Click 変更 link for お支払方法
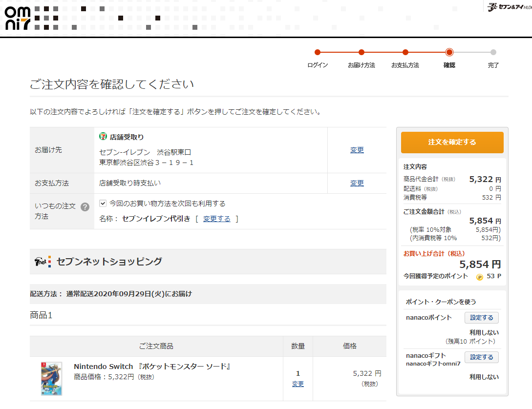Screen dimensions: 532x409 [x=357, y=183]
